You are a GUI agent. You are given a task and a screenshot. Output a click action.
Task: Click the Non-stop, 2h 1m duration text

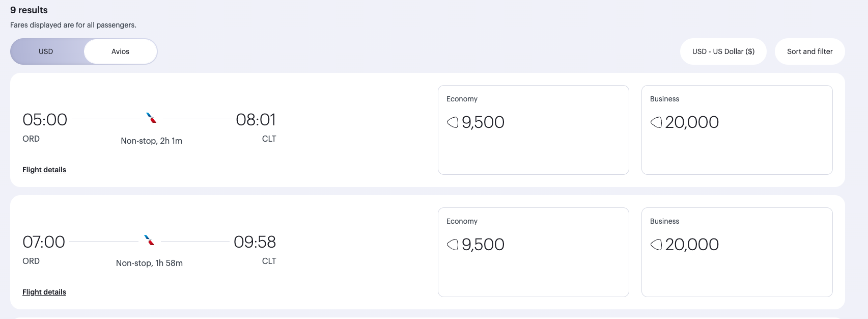pyautogui.click(x=151, y=141)
